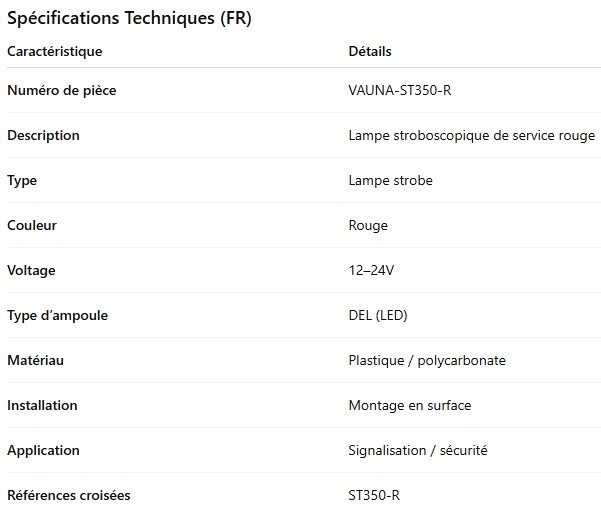The width and height of the screenshot is (601, 512).
Task: Click the "Lampe strobe" type value
Action: point(390,181)
